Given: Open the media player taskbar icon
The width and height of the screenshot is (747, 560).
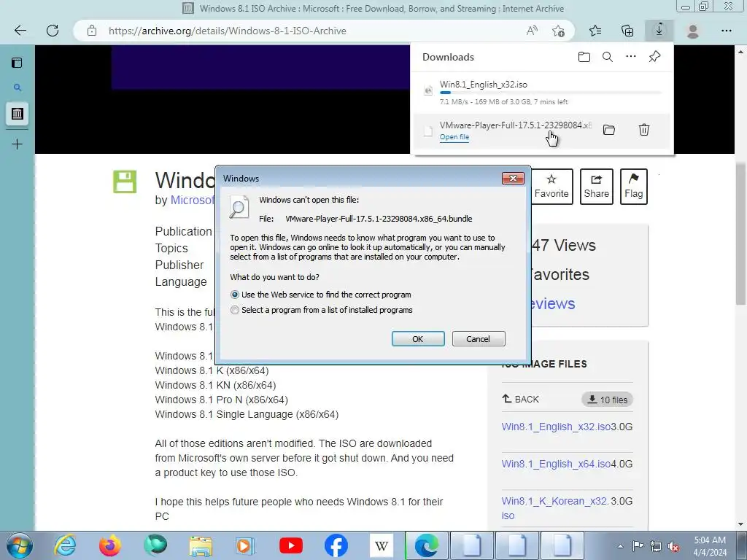Looking at the screenshot, I should coord(246,545).
